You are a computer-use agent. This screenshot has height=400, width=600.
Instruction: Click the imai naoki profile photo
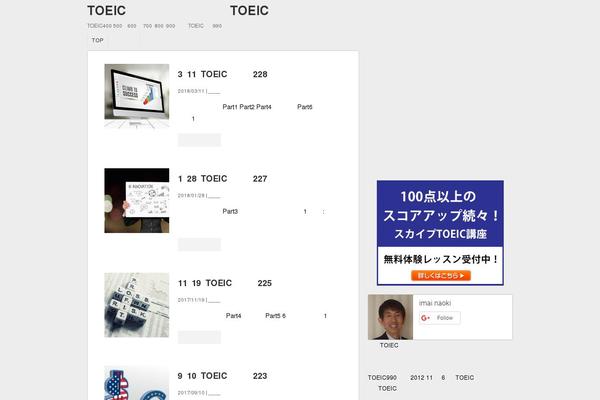[390, 317]
